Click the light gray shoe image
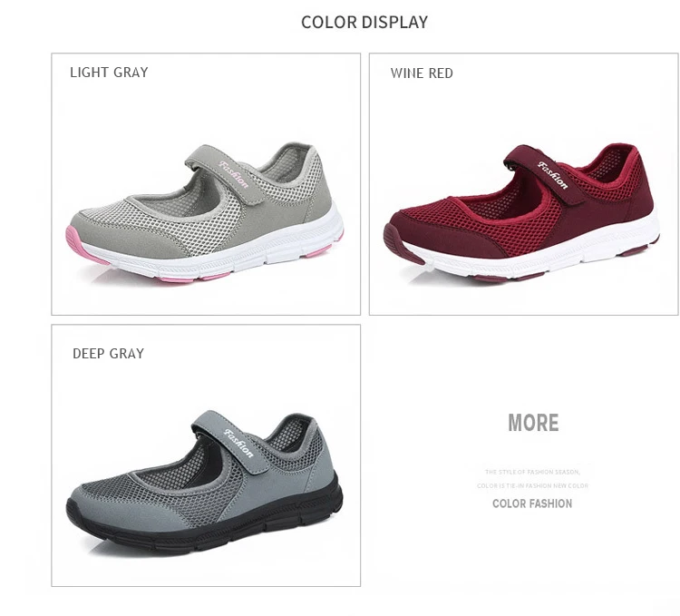This screenshot has width=680, height=616. pyautogui.click(x=205, y=212)
